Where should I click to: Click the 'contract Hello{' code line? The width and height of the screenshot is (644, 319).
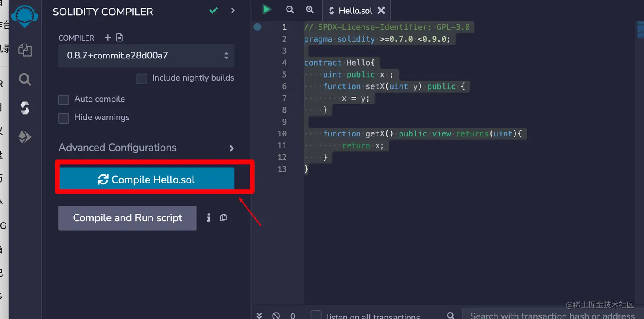(339, 63)
